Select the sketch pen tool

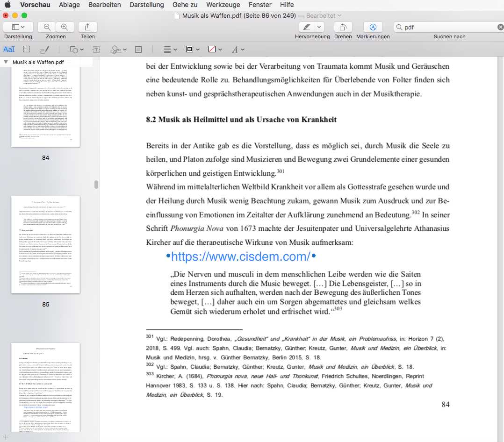[44, 50]
